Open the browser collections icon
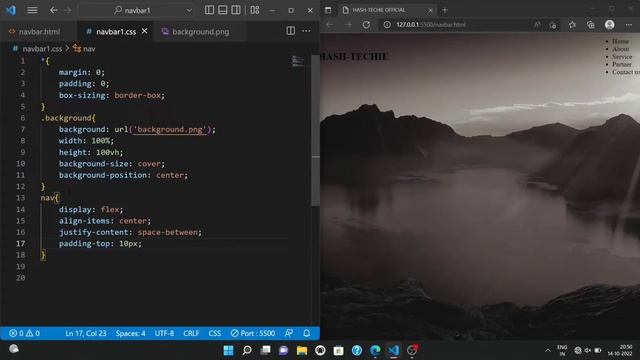The height and width of the screenshot is (360, 640). coord(591,24)
